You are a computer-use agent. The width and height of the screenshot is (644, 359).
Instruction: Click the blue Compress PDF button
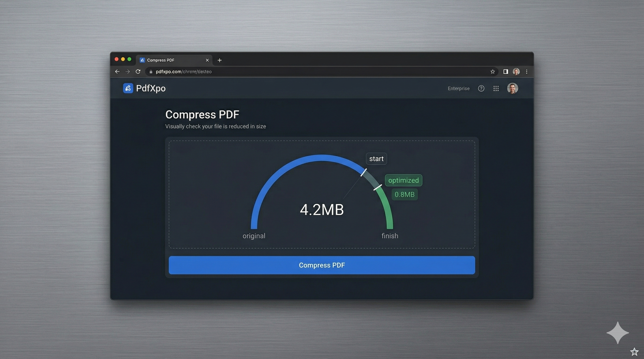click(322, 265)
